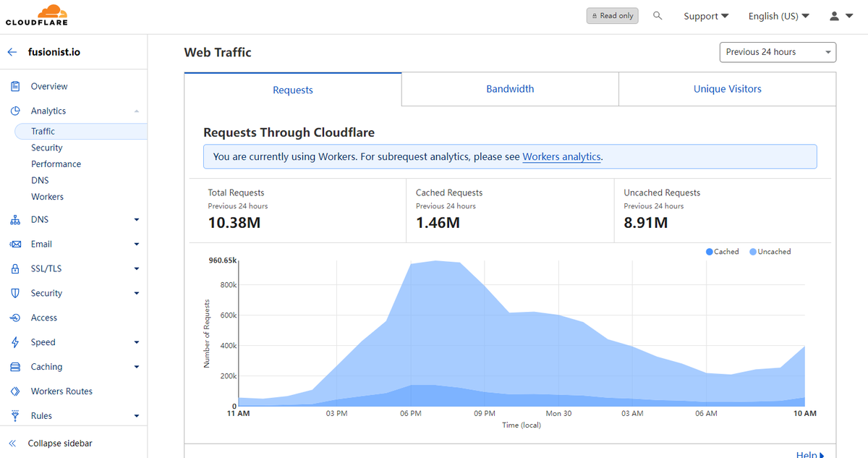The height and width of the screenshot is (458, 868).
Task: Open Workers under Analytics
Action: (x=47, y=197)
